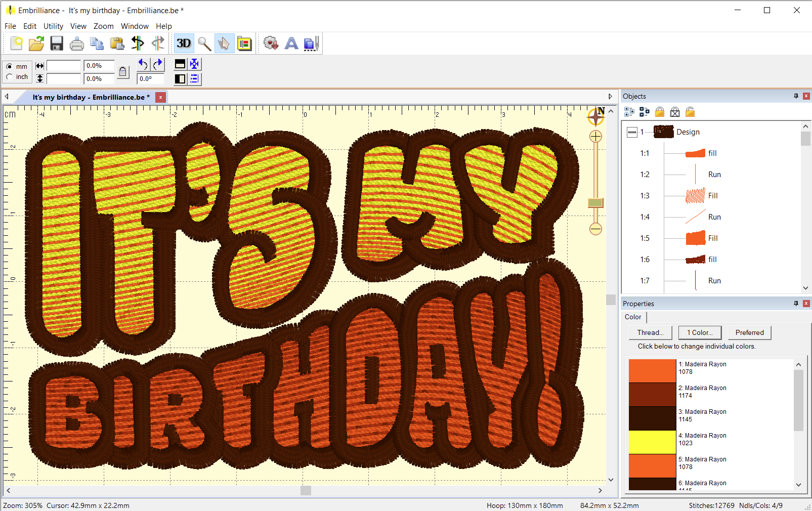Click collapse all tree icon in Objects panel
The image size is (812, 511).
point(645,112)
